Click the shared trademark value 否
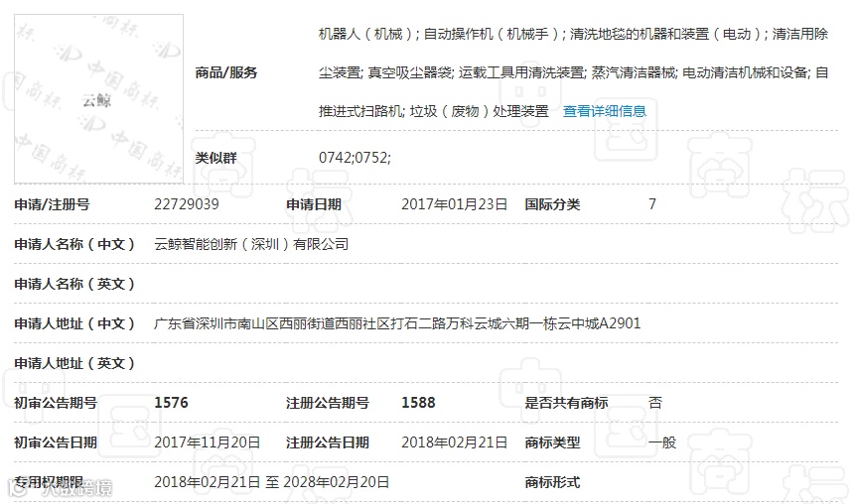Viewport: 854px width, 504px height. point(655,403)
